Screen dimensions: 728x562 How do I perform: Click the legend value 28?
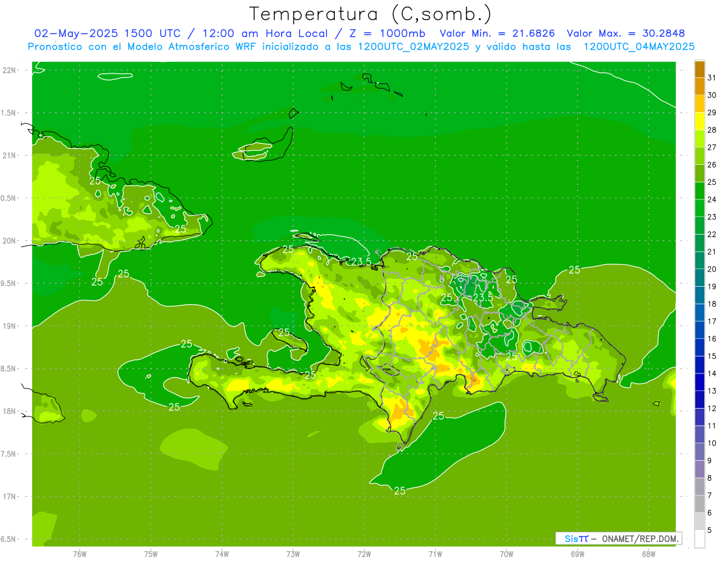click(x=712, y=130)
